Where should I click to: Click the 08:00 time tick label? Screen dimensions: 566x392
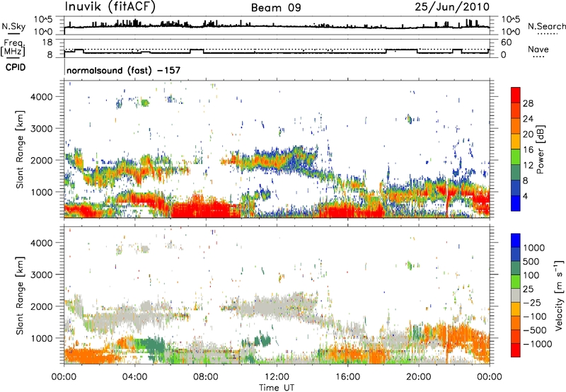[x=206, y=377]
